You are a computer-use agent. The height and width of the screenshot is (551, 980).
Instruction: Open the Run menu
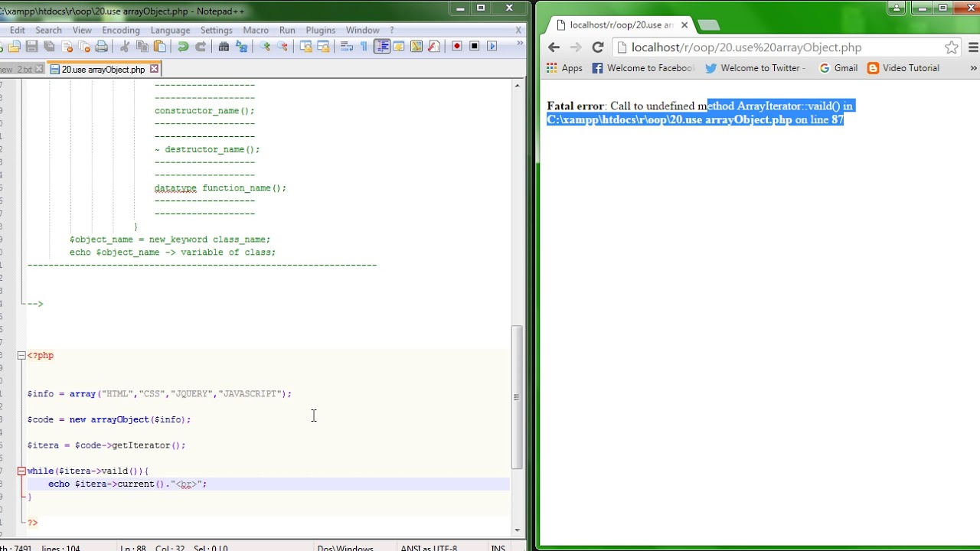[x=287, y=30]
